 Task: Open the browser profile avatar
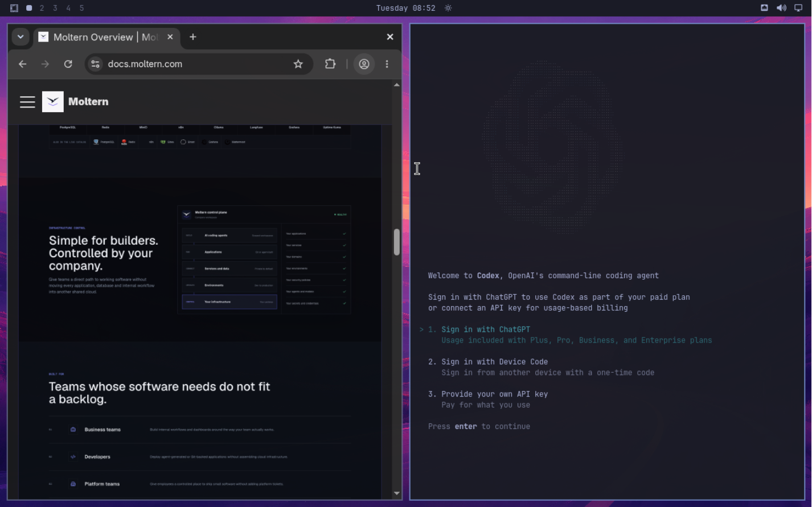point(364,64)
